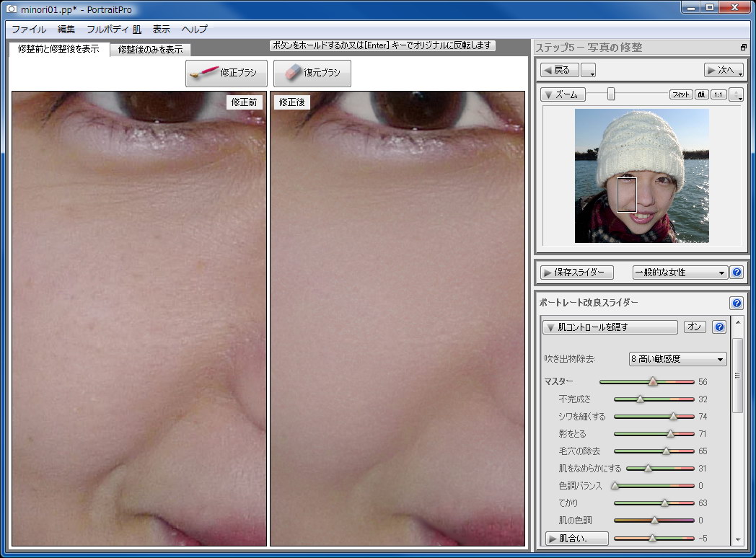
Task: Expand the 保存スライダー section
Action: click(577, 273)
